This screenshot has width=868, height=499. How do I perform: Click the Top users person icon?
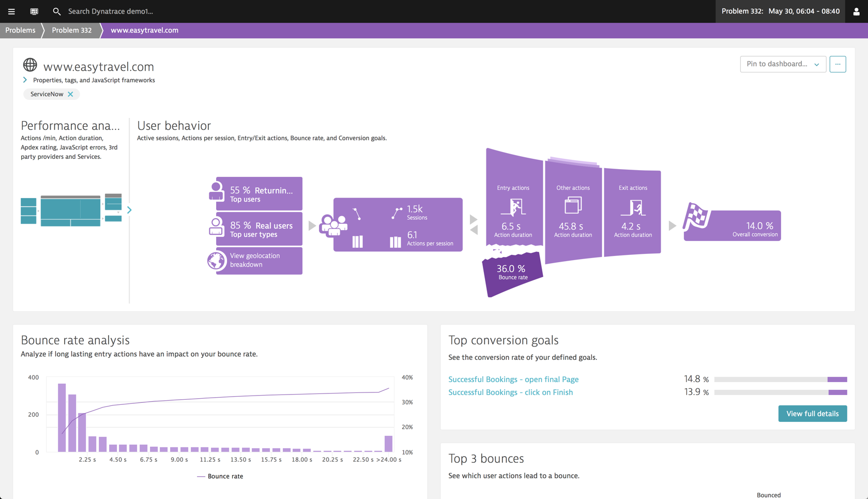tap(216, 191)
